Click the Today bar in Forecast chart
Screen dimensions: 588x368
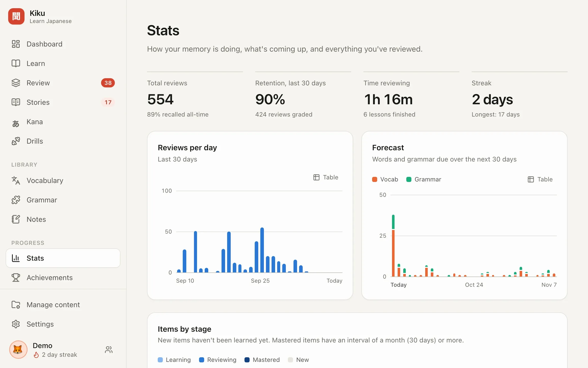[x=393, y=246]
